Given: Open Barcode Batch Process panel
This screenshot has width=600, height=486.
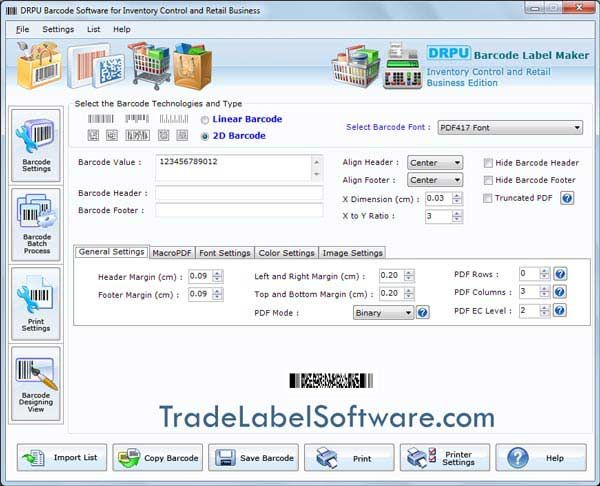Looking at the screenshot, I should [36, 225].
